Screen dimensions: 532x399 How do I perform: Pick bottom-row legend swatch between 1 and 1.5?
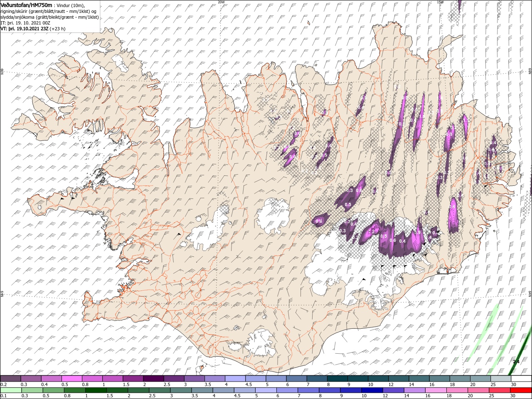tap(96, 390)
